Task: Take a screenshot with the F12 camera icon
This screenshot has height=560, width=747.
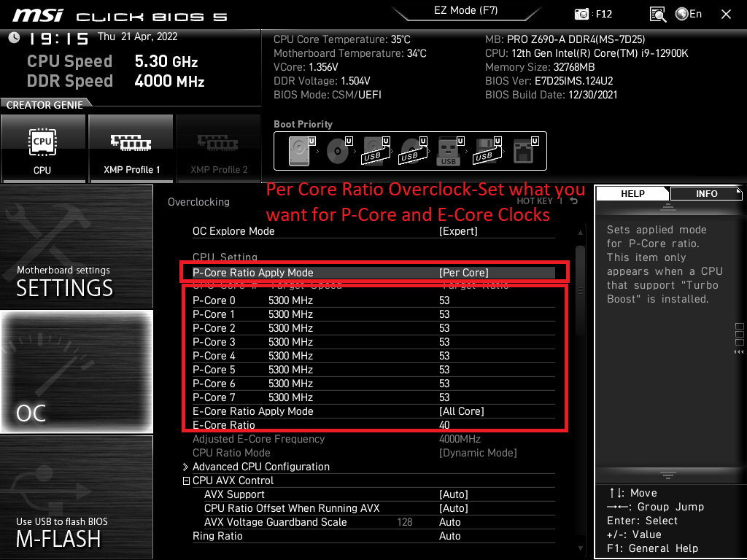Action: point(581,14)
